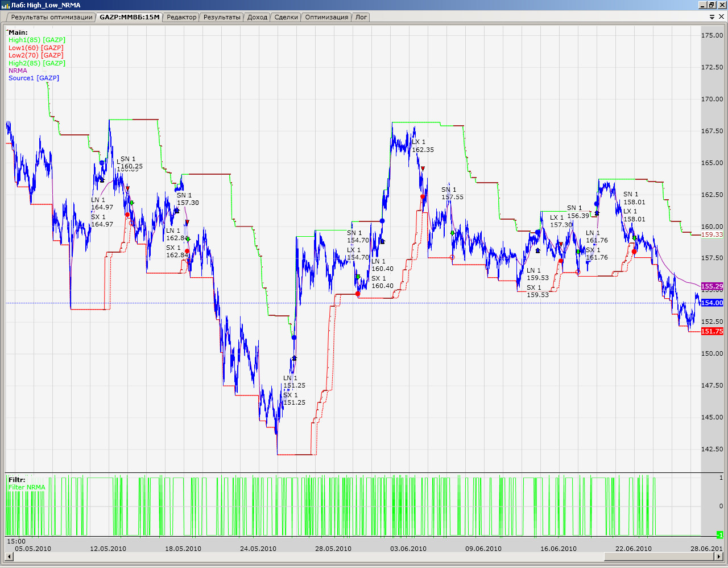The image size is (728, 568).
Task: Click the Source1 [GAZP] legend entry
Action: click(34, 78)
